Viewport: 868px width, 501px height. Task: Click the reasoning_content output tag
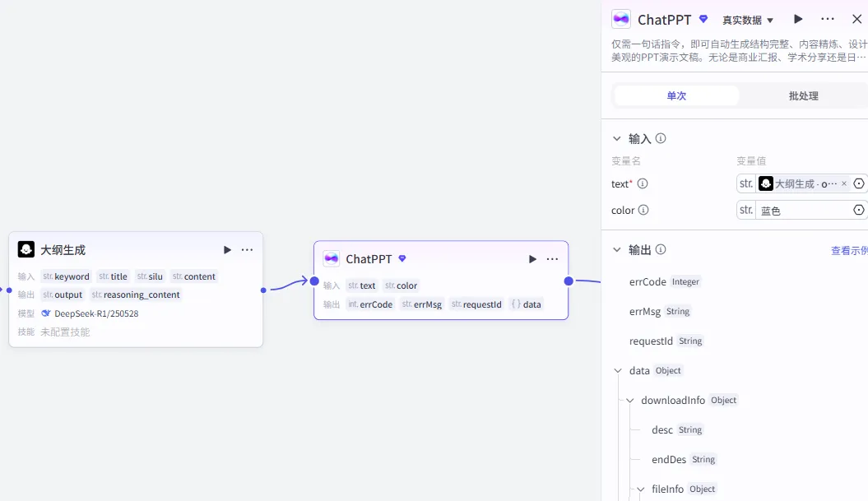[x=136, y=295]
